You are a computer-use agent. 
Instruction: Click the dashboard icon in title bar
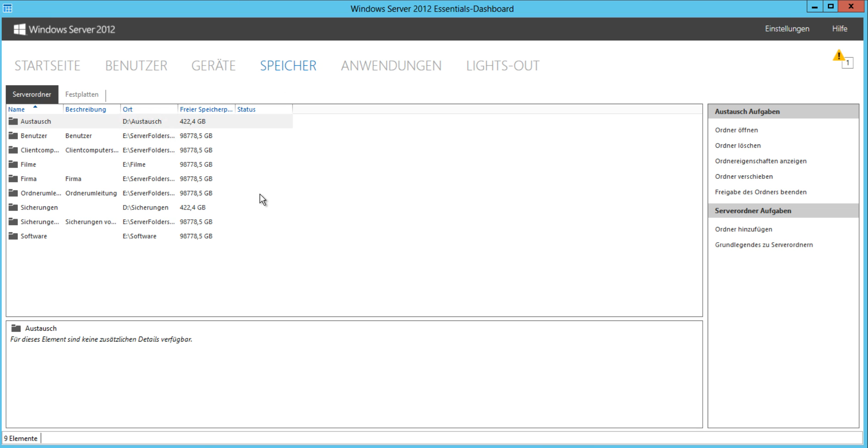coord(8,8)
